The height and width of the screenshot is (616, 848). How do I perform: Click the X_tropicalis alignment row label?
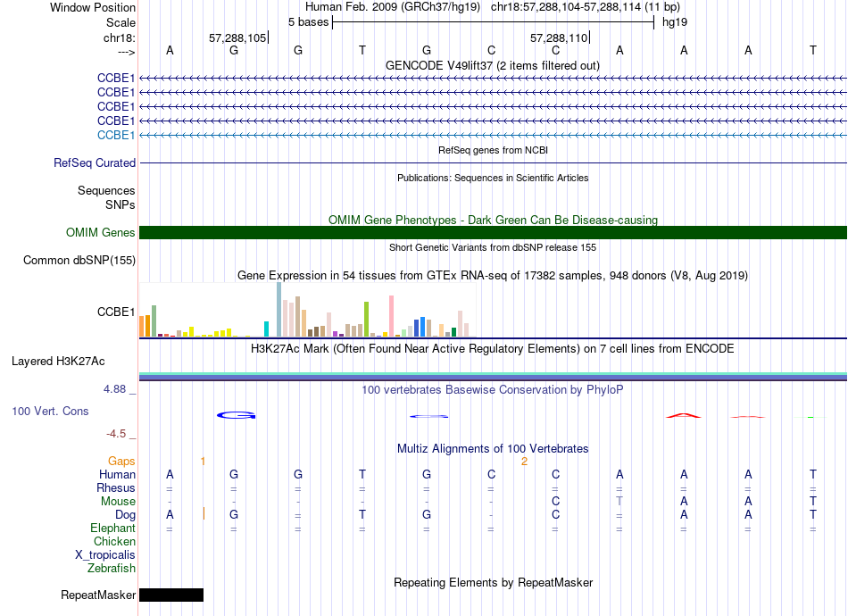tap(105, 555)
